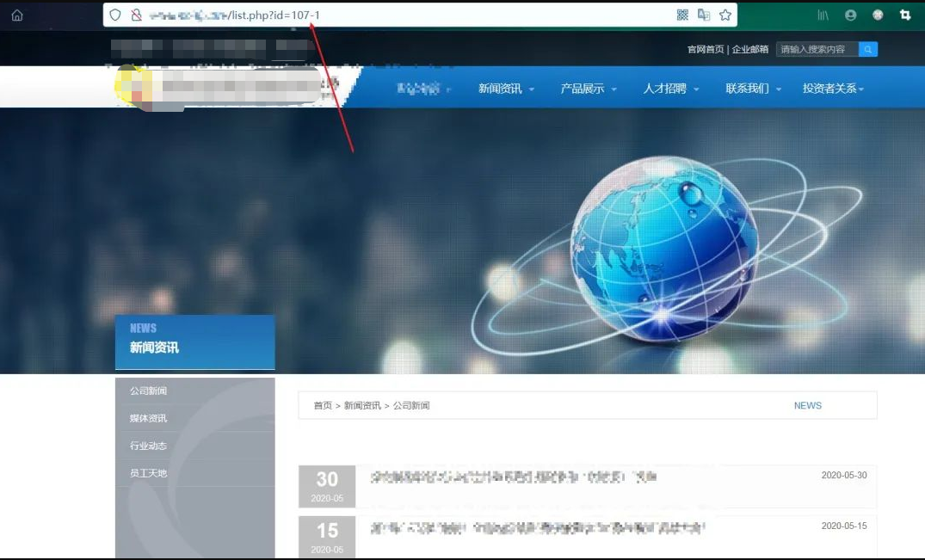Expand the 人才招聘 navigation dropdown
Screen dimensions: 925x560
671,89
